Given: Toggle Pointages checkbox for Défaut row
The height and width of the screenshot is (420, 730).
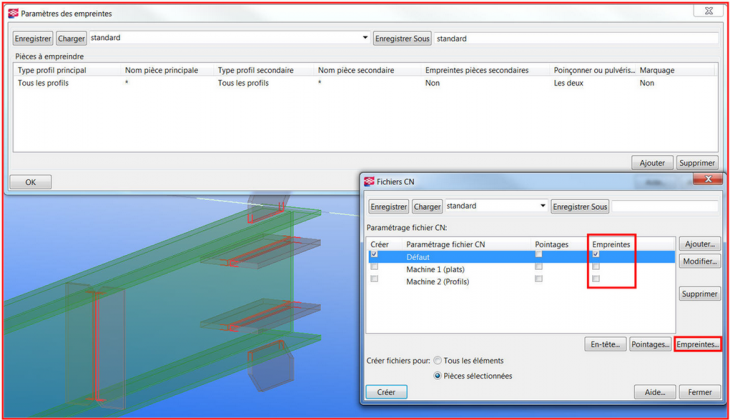Looking at the screenshot, I should point(539,254).
